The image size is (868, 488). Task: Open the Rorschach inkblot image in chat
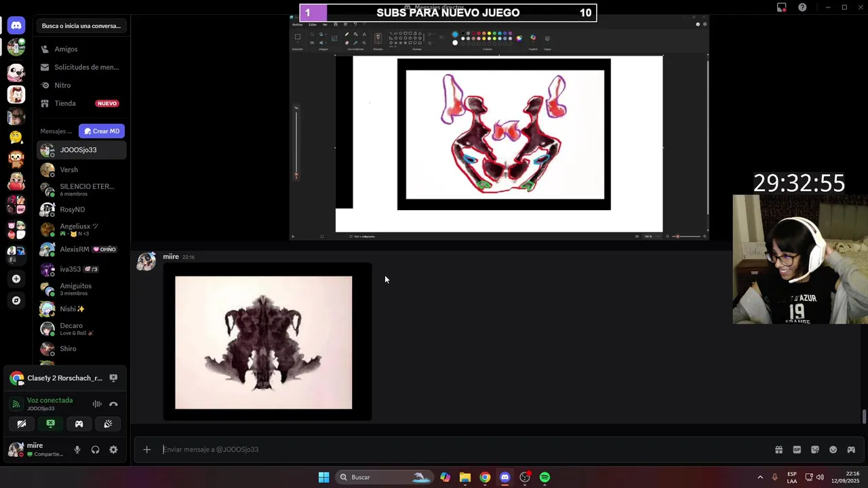(267, 342)
